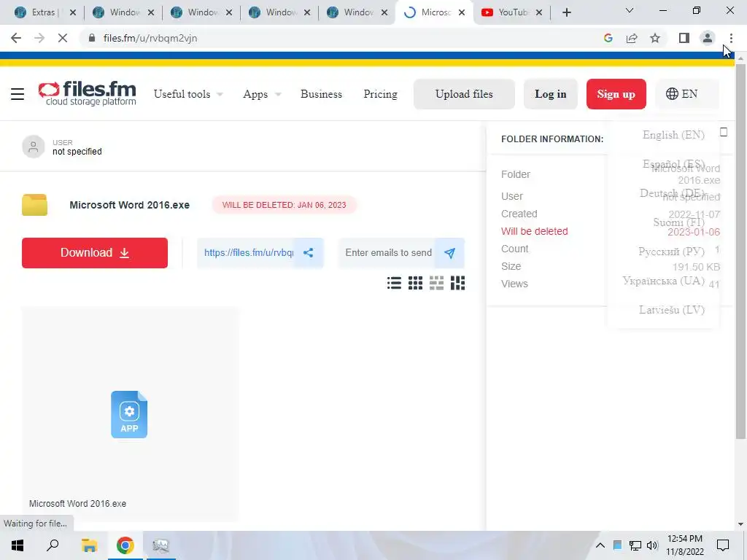Image resolution: width=747 pixels, height=560 pixels.
Task: Click the Log in button
Action: coord(550,94)
